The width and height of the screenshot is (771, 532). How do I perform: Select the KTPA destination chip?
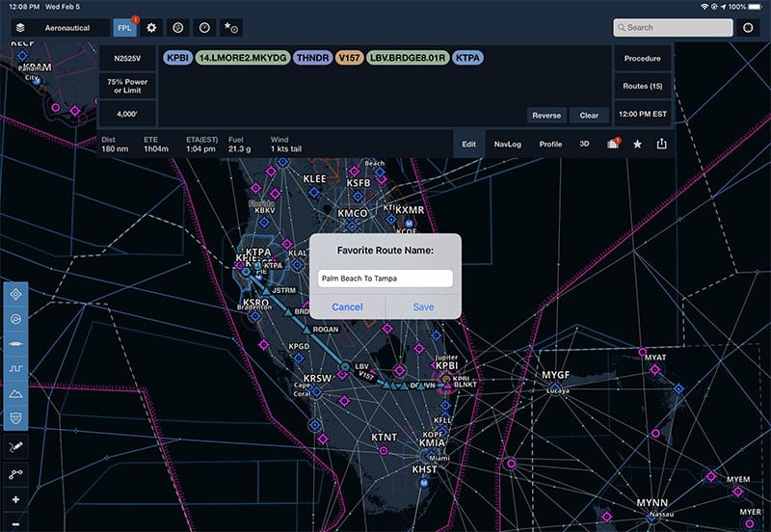coord(467,58)
